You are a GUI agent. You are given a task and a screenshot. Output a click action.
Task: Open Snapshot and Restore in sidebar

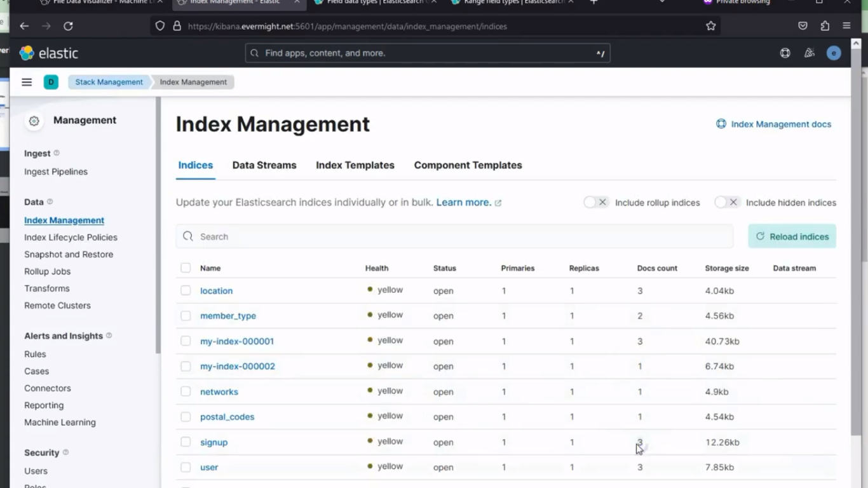pos(69,254)
